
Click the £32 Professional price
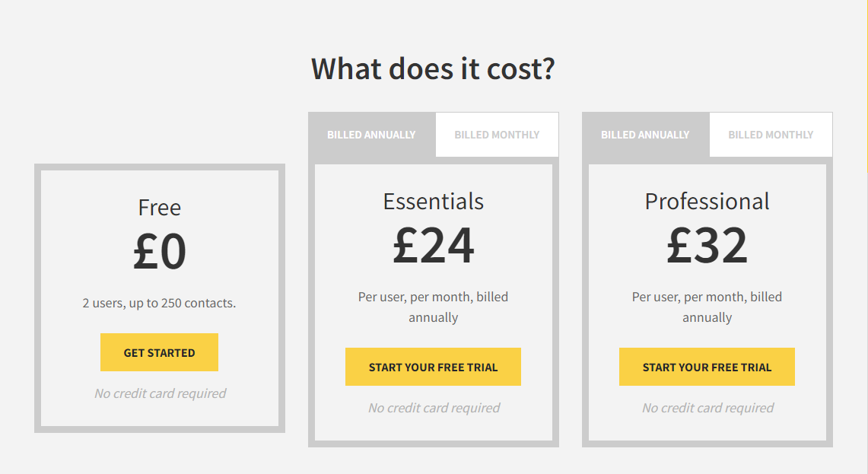707,246
